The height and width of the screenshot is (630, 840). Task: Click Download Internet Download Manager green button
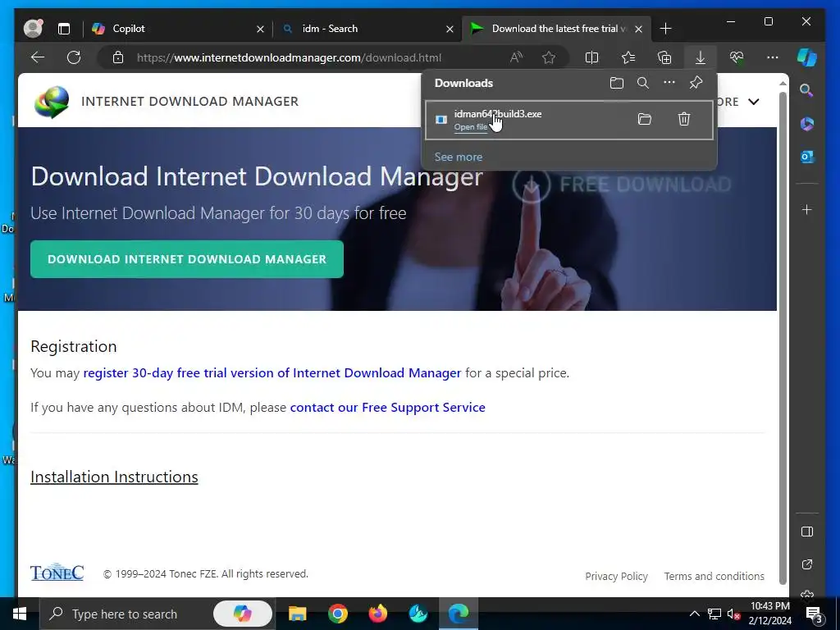[x=187, y=259]
